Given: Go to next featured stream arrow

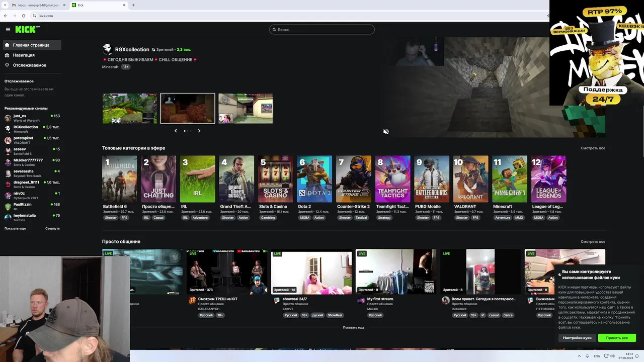Looking at the screenshot, I should pyautogui.click(x=199, y=131).
